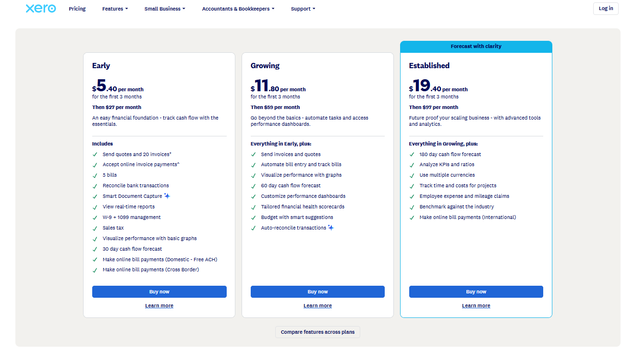Click "Benchmark against the industry" feature

[457, 206]
